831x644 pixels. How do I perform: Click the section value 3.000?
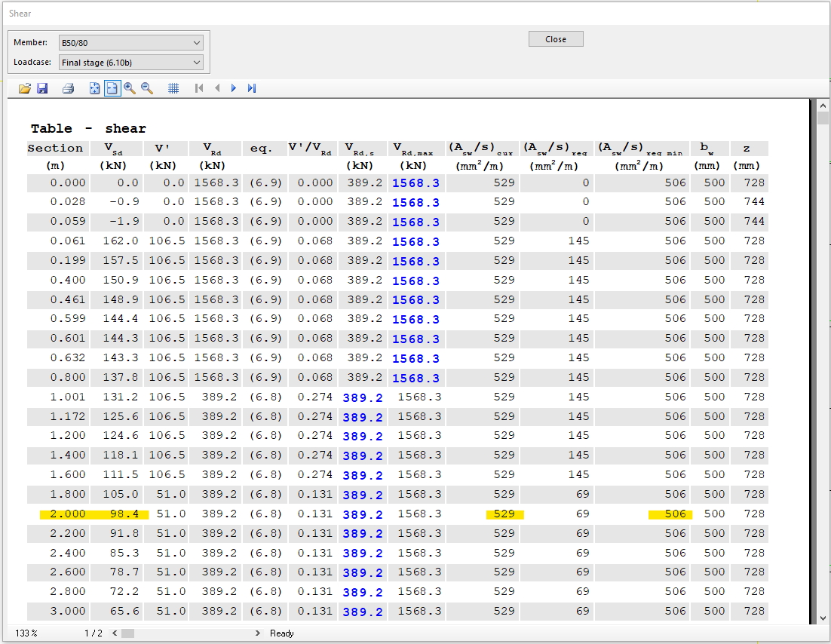pyautogui.click(x=67, y=611)
